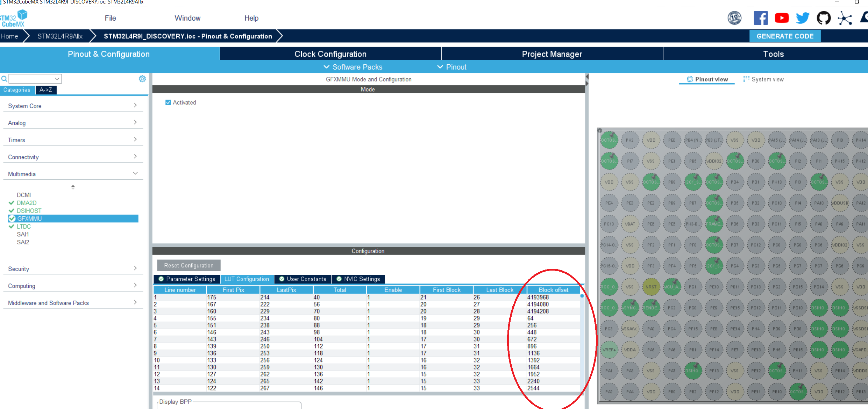Open the Facebook icon link
Viewport: 868px width, 409px height.
point(761,18)
